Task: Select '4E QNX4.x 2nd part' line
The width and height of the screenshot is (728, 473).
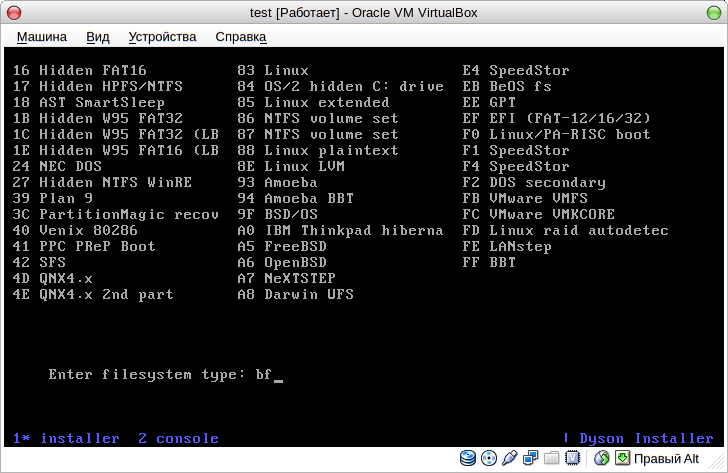Action: point(93,294)
